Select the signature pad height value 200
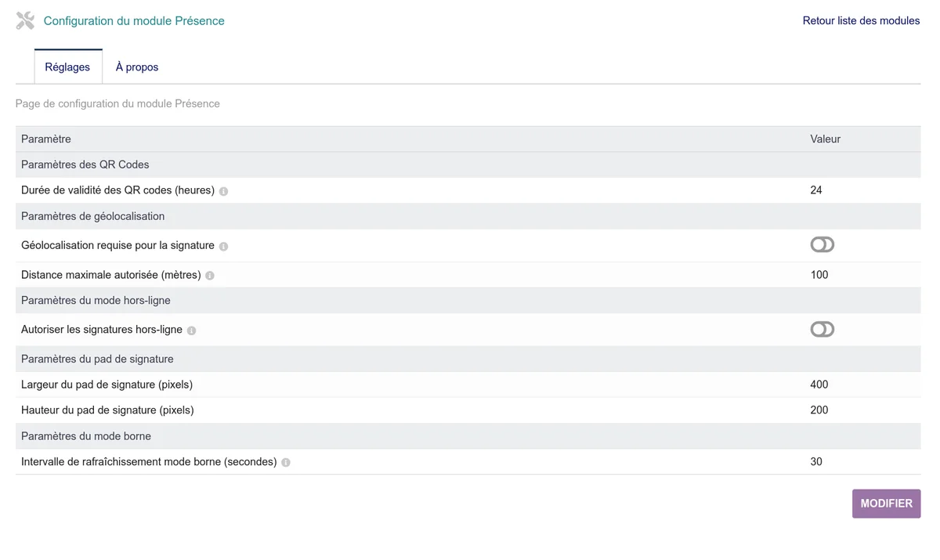This screenshot has width=940, height=560. 819,410
